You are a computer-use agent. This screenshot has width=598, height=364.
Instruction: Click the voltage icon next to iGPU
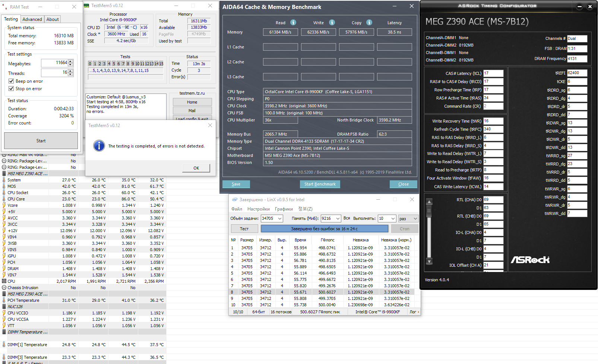4,256
